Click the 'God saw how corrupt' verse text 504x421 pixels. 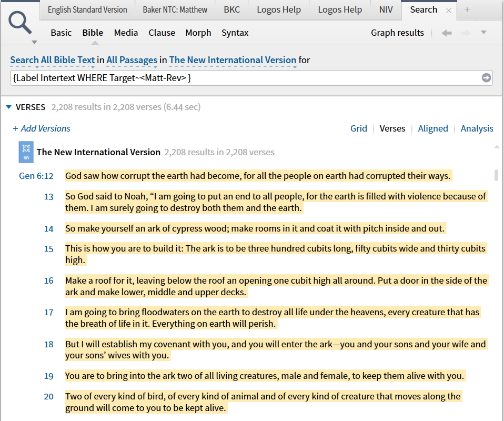point(258,176)
